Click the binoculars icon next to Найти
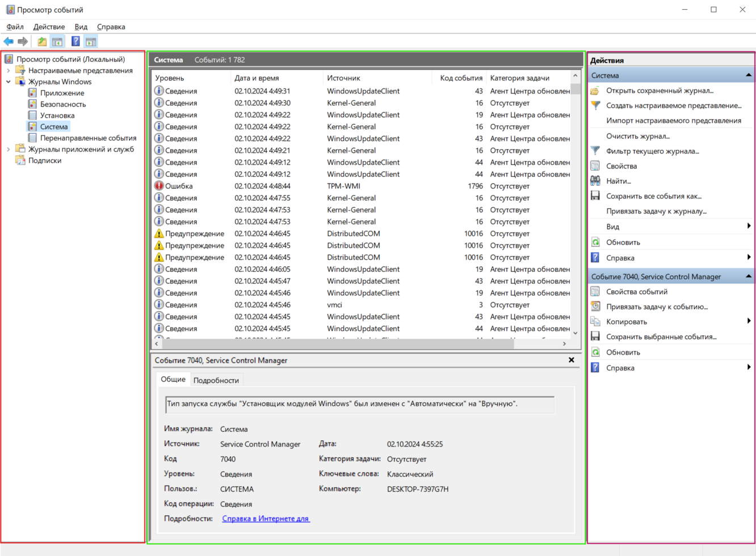The width and height of the screenshot is (756, 556). click(x=595, y=181)
